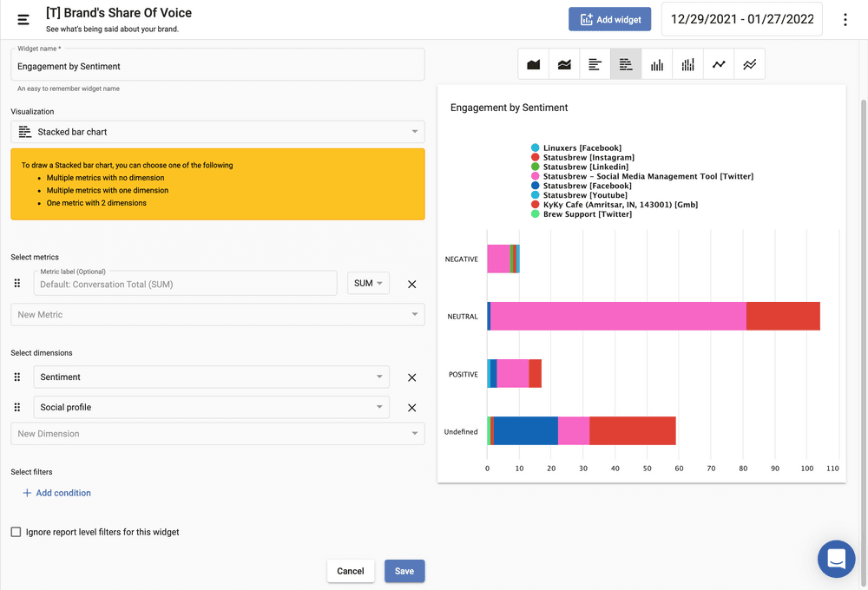Expand the SUM aggregation dropdown
This screenshot has height=590, width=868.
(x=368, y=284)
